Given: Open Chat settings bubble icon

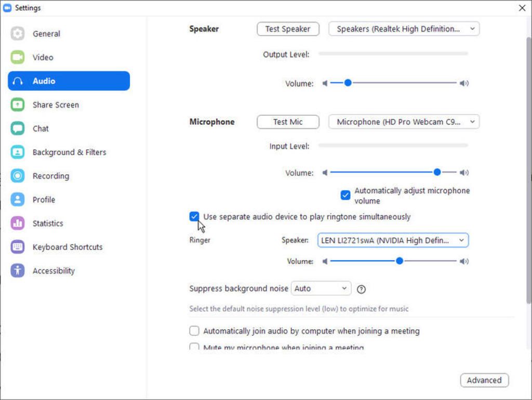Looking at the screenshot, I should tap(17, 128).
